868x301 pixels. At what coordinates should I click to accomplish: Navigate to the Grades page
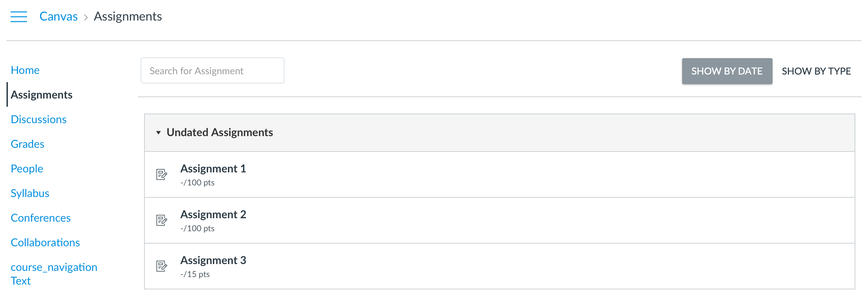[x=27, y=144]
